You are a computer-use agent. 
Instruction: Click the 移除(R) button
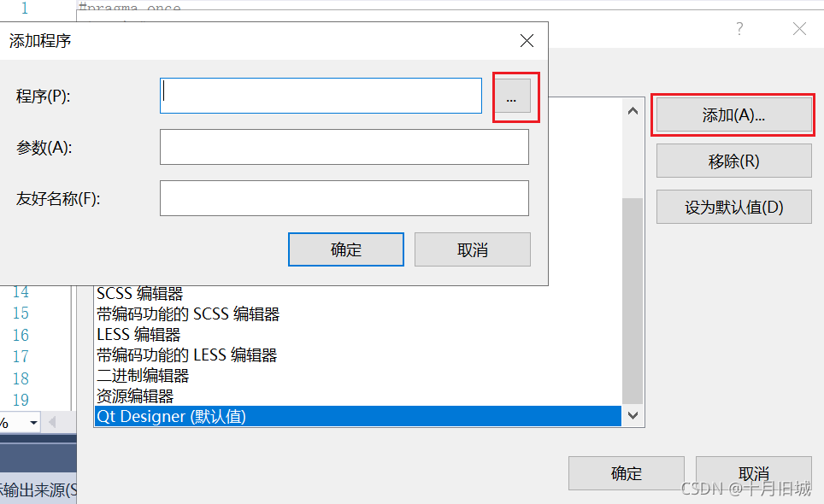[733, 161]
